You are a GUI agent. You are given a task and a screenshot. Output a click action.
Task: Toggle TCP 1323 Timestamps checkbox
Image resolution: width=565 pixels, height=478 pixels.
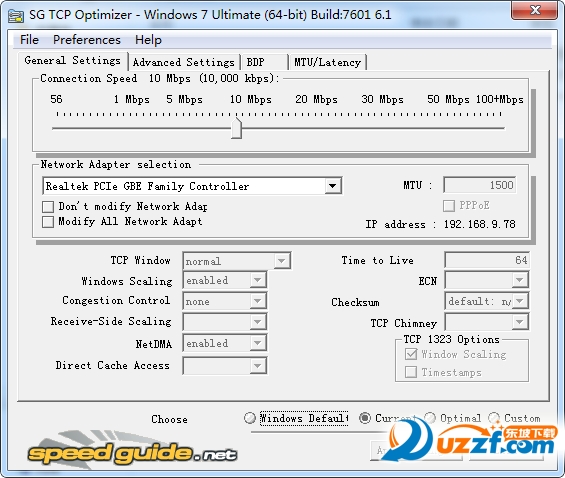tap(411, 372)
